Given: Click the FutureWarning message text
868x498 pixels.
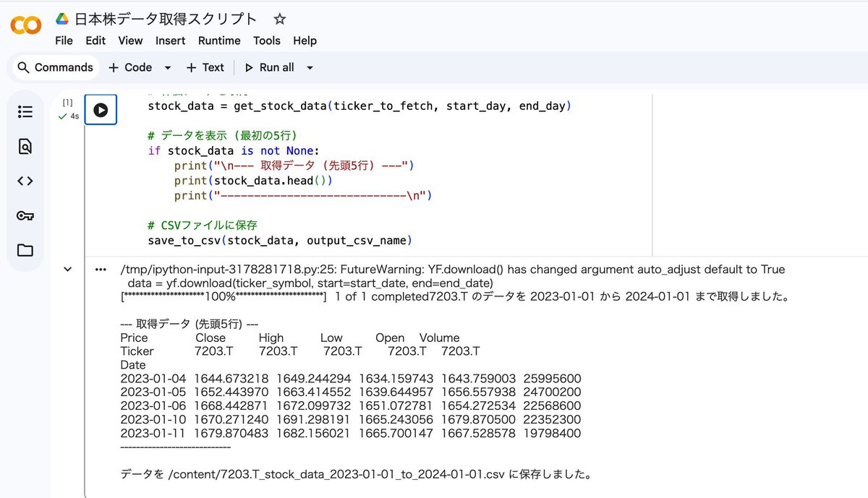Looking at the screenshot, I should click(x=453, y=270).
